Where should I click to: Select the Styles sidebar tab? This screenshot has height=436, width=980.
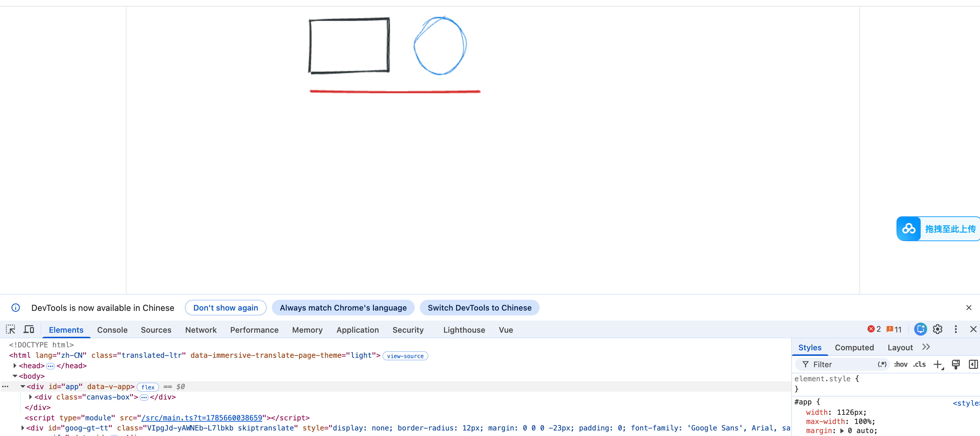pos(809,347)
